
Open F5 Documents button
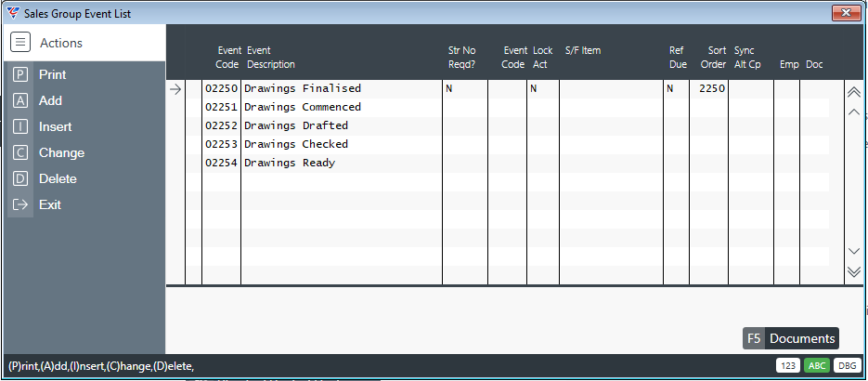coord(791,339)
